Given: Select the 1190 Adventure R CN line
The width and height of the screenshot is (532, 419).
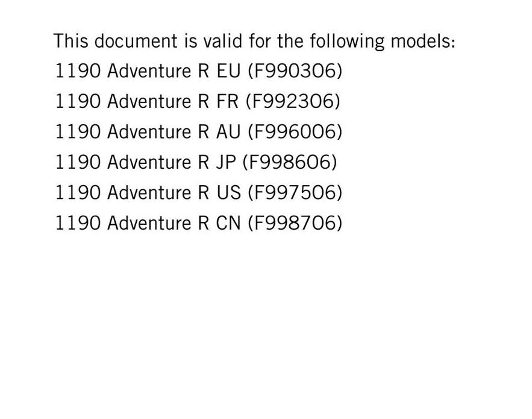Looking at the screenshot, I should coord(198,223).
